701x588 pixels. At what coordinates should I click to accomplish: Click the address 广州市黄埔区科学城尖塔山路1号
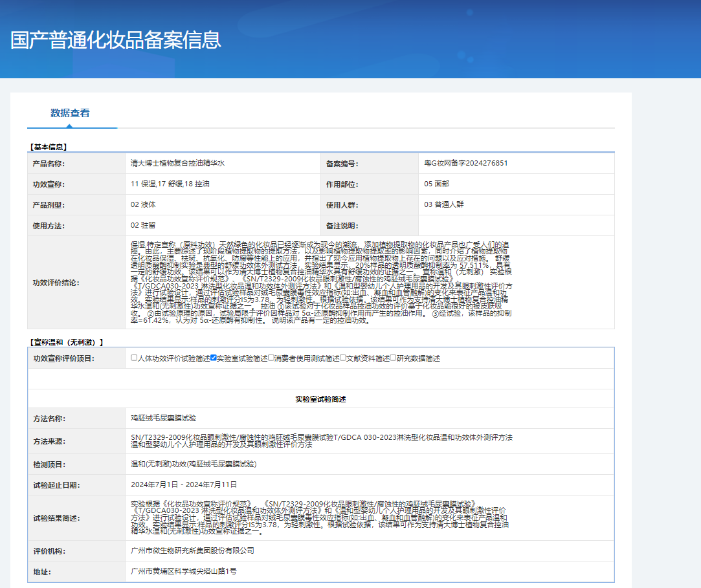point(184,571)
